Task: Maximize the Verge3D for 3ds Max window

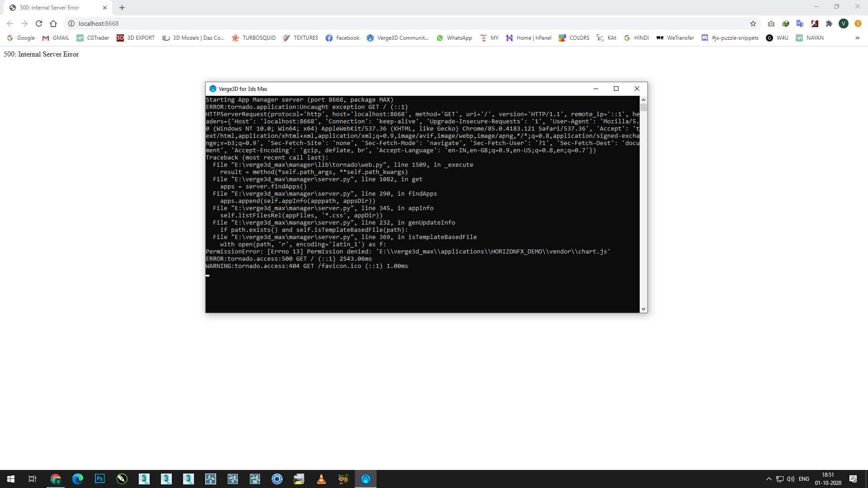Action: (x=616, y=89)
